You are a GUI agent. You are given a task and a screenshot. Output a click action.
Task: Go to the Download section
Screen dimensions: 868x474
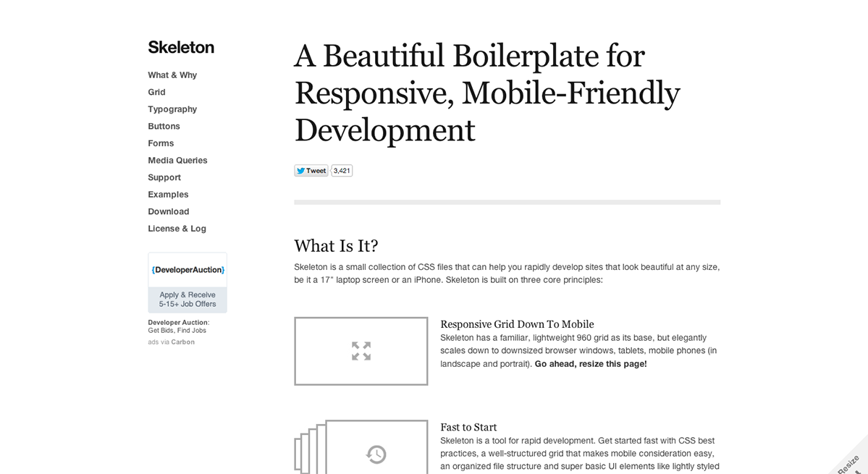point(168,212)
